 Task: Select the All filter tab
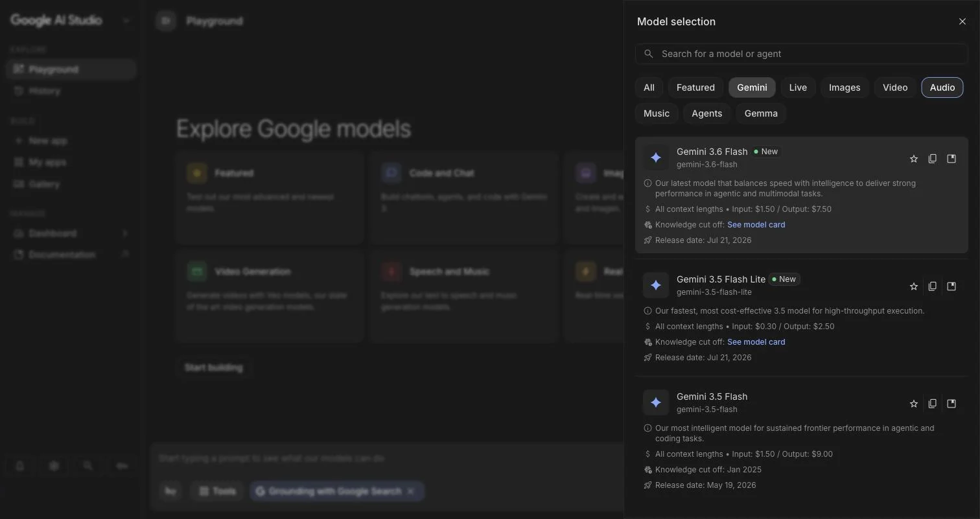[649, 87]
